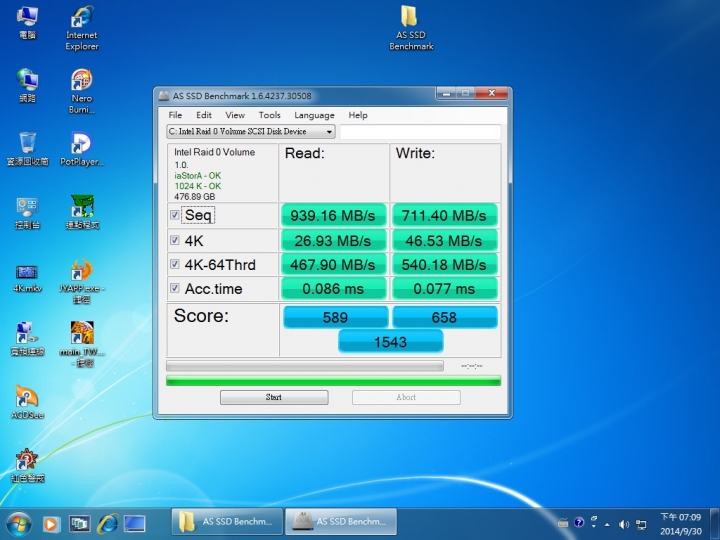Open the Edit menu
720x540 pixels.
tap(204, 115)
